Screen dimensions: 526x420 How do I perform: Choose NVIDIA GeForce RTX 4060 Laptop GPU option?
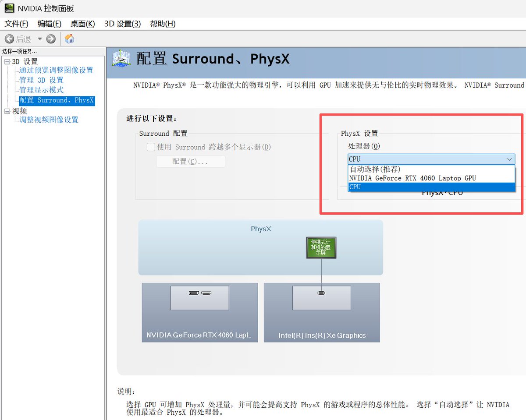(431, 178)
